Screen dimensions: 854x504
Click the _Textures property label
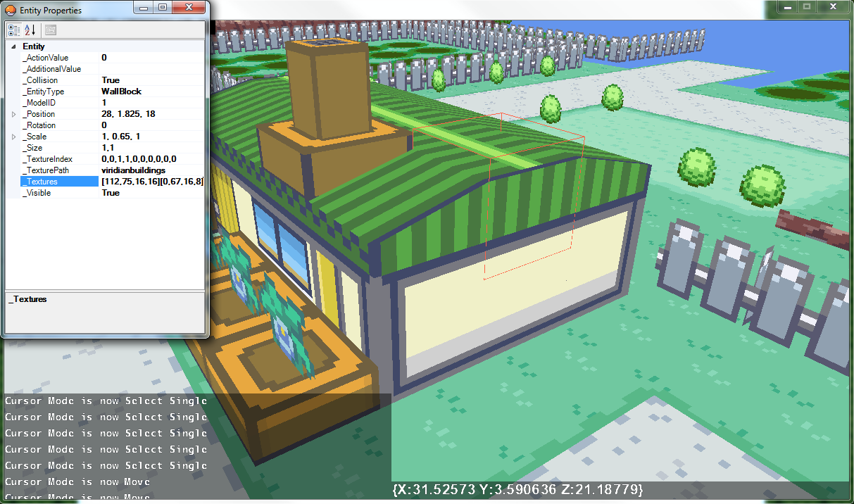coord(41,182)
